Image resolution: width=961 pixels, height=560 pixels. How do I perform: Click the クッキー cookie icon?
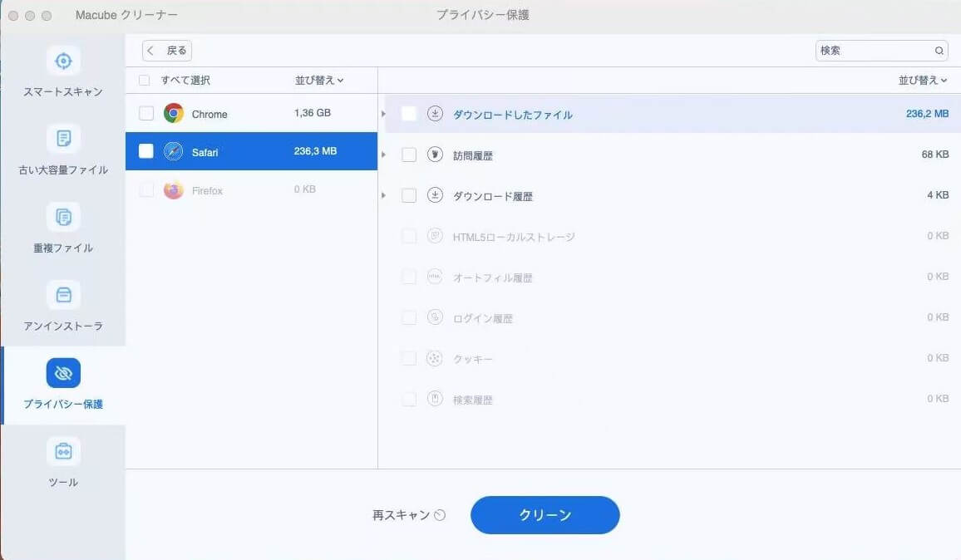pos(435,358)
